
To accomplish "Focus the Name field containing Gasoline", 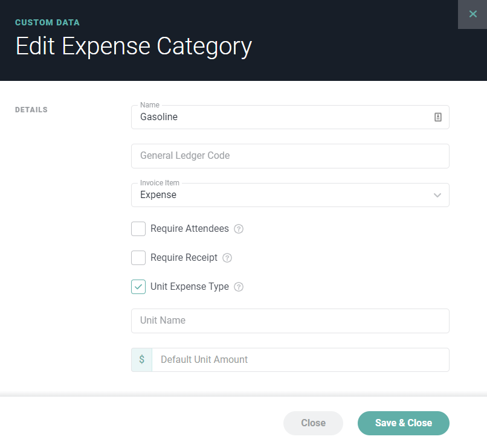I will (x=290, y=117).
